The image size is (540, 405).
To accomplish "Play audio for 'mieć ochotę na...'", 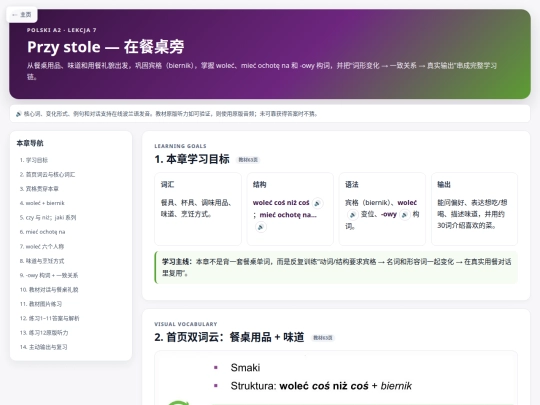I will pos(261,227).
